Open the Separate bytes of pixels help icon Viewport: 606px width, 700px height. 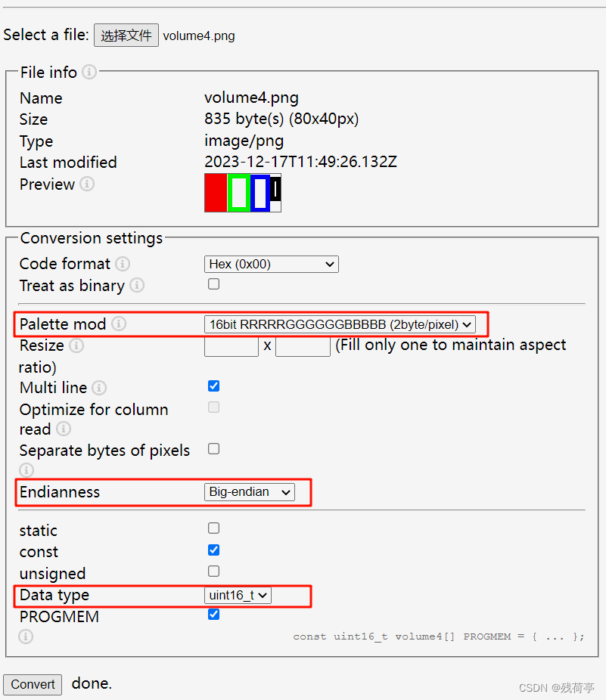24,470
